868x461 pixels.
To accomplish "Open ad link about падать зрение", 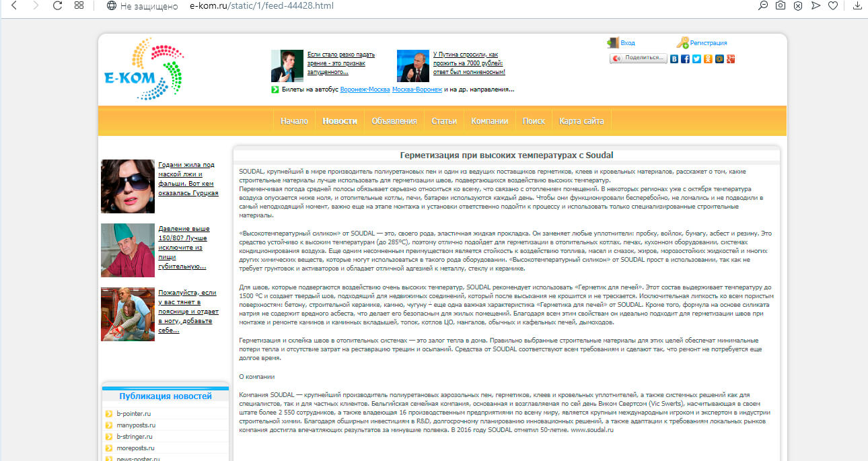I will click(340, 63).
